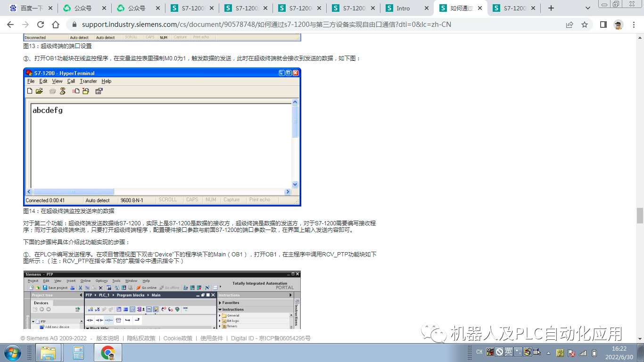Open the 使用条件 link
This screenshot has width=644, height=362.
212,338
